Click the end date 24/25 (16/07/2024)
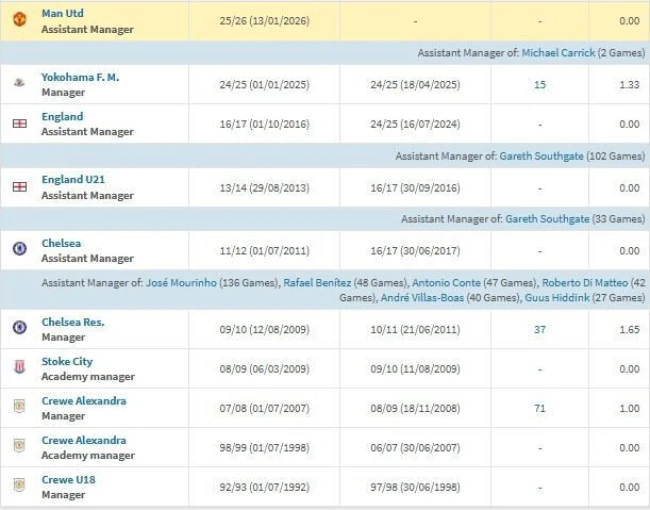The height and width of the screenshot is (510, 650). click(x=415, y=124)
